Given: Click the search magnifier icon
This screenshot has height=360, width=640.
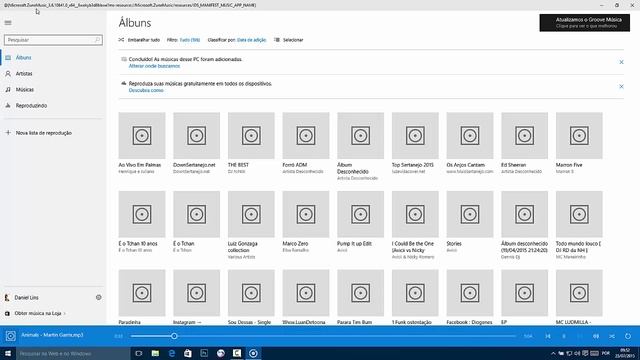Looking at the screenshot, I should 97,40.
